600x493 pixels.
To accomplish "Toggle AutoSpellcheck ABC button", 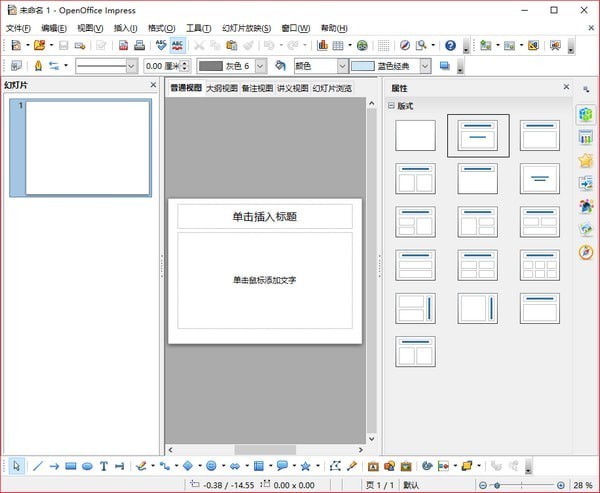I will coord(177,46).
